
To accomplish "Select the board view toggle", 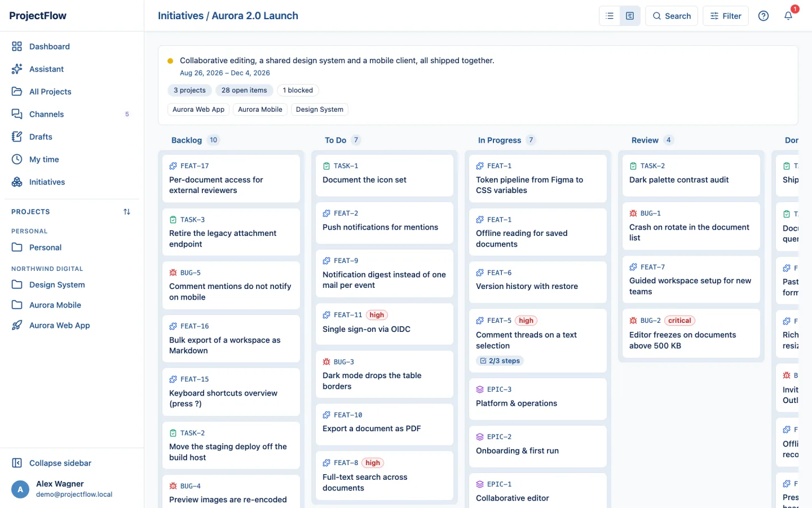I will click(x=630, y=16).
